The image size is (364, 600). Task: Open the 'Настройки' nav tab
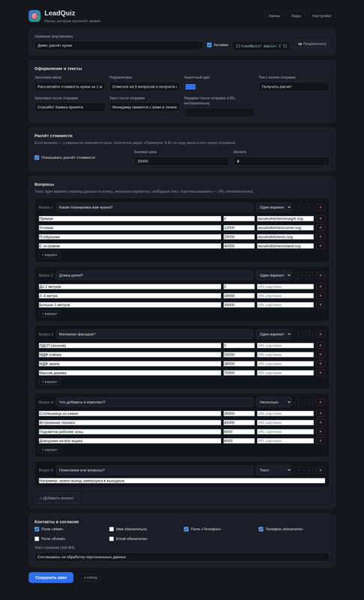tap(321, 16)
